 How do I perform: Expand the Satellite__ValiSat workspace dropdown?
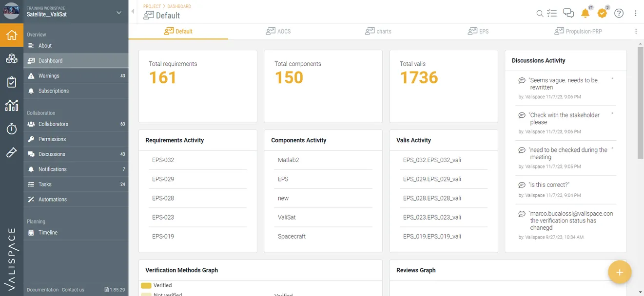[119, 13]
